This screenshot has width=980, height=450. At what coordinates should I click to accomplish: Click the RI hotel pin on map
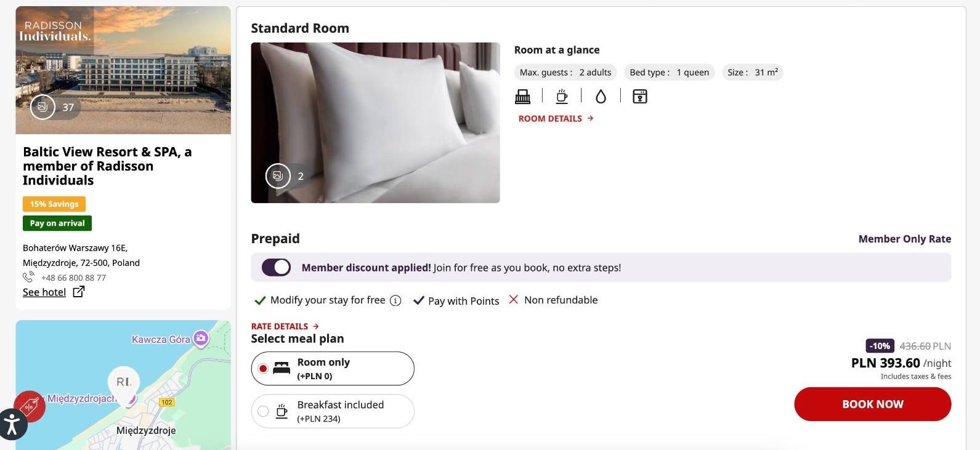(124, 383)
